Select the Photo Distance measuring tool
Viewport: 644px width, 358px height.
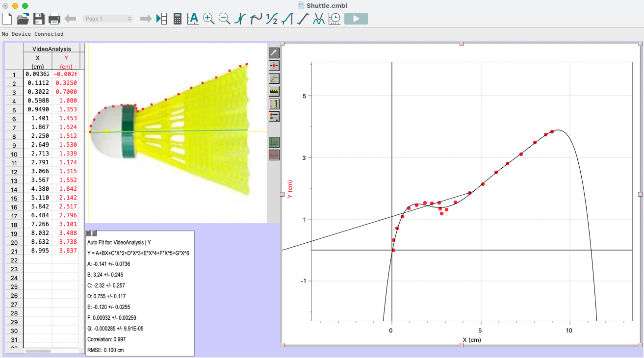coord(274,103)
